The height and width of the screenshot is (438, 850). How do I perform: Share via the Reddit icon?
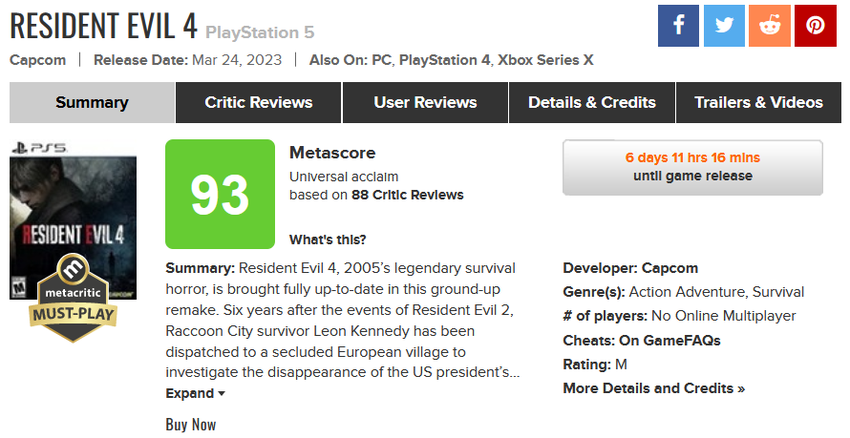[x=769, y=26]
